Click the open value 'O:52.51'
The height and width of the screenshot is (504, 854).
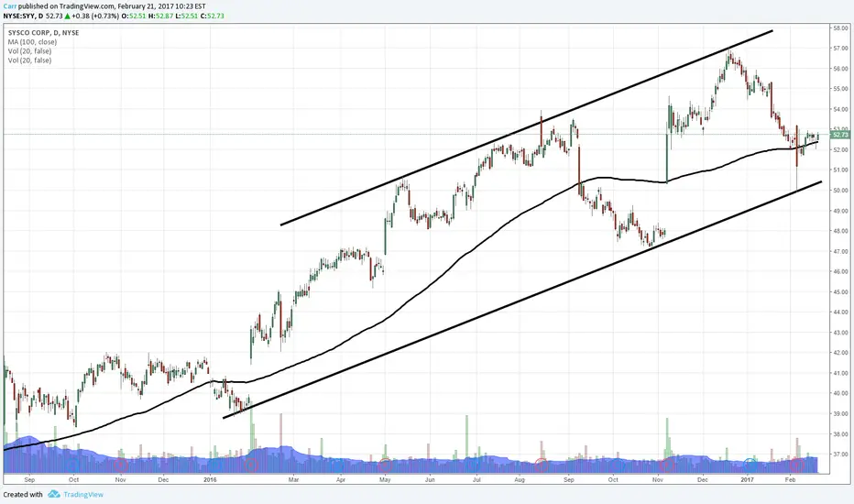pos(134,16)
